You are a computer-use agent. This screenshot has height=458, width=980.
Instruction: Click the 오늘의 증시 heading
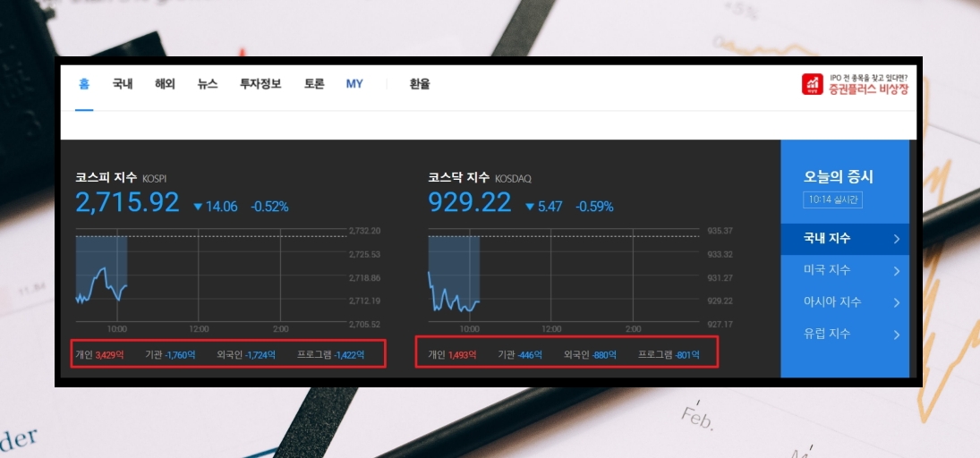pos(838,177)
